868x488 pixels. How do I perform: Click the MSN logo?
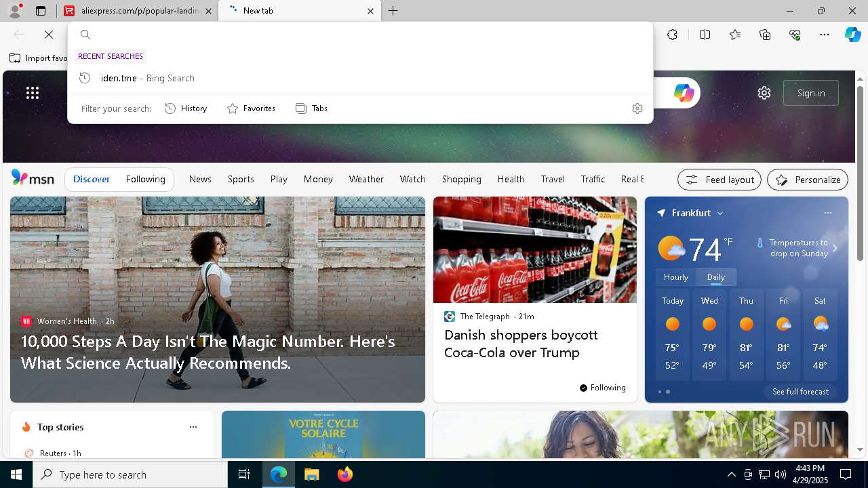pos(33,178)
